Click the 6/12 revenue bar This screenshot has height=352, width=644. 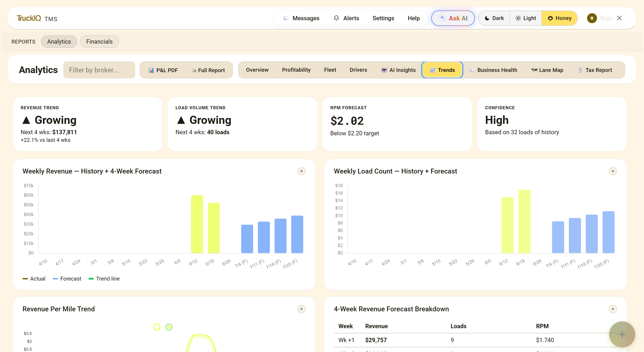pyautogui.click(x=197, y=224)
